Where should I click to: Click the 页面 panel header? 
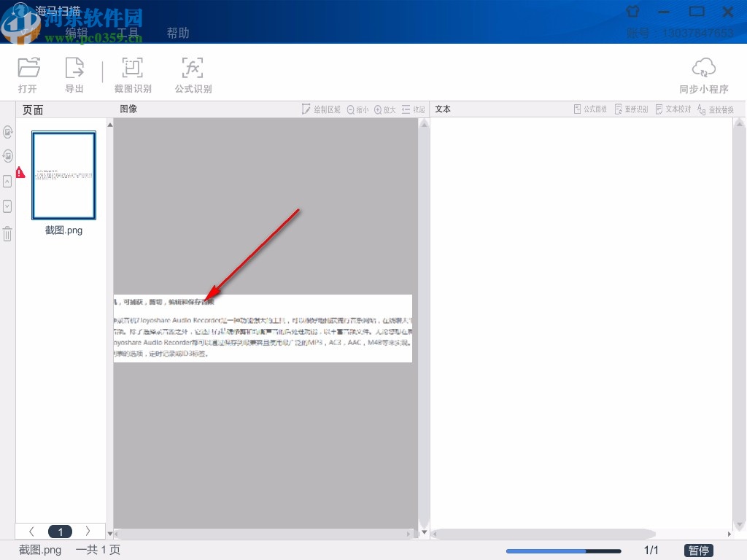click(33, 110)
